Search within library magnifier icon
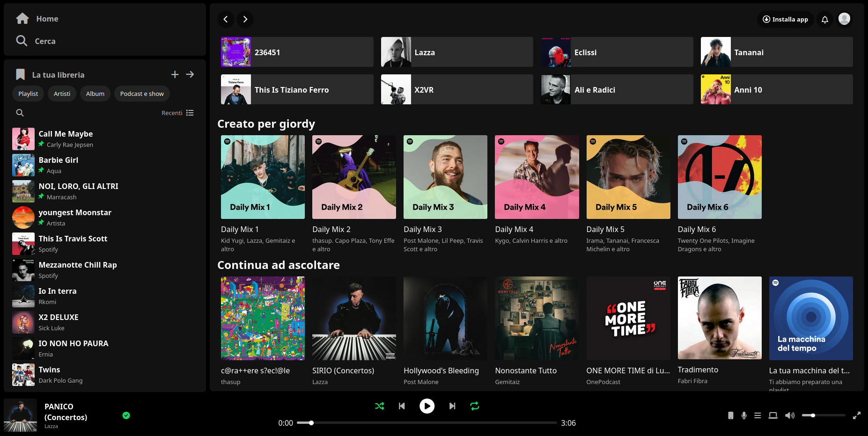 pos(20,113)
